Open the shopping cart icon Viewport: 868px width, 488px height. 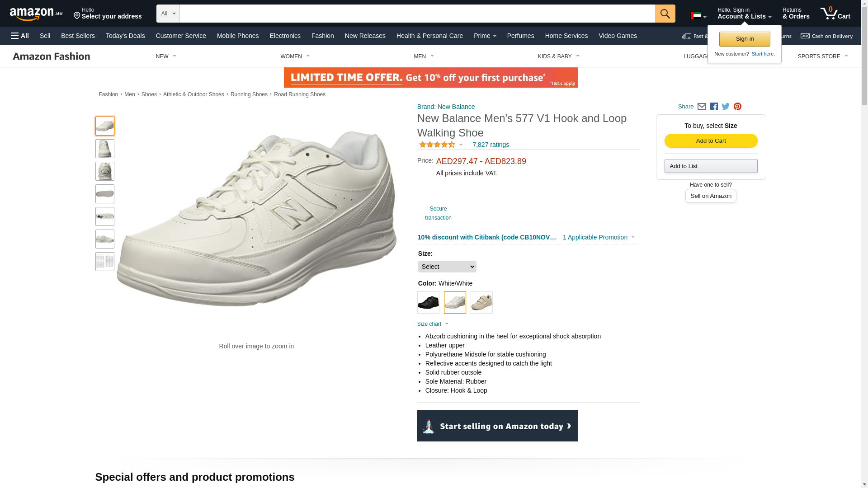coord(835,14)
